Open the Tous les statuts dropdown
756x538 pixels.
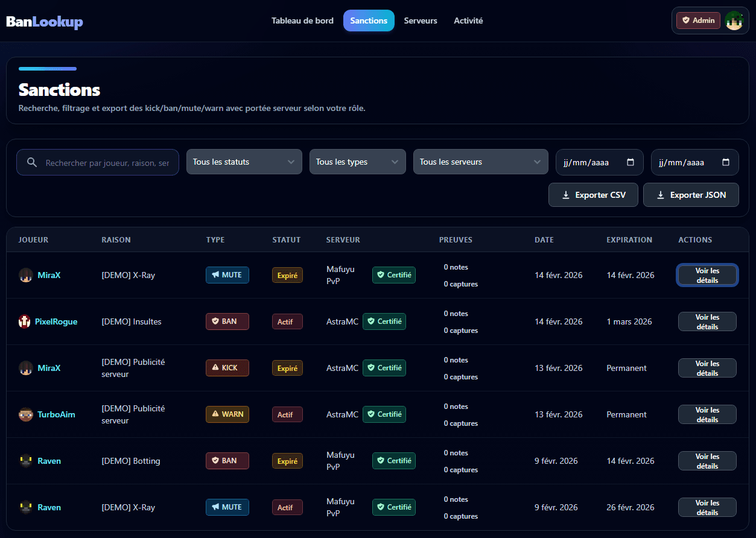click(244, 162)
